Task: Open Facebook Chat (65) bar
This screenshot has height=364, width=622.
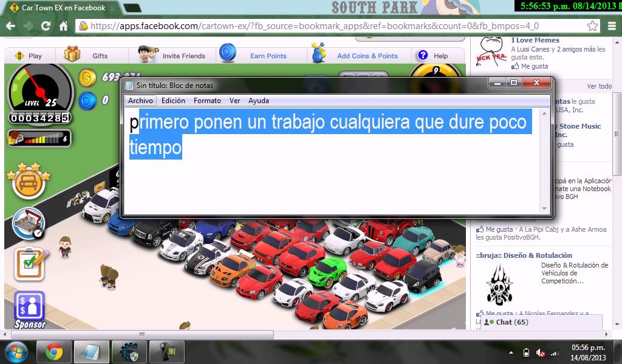Action: click(x=541, y=322)
